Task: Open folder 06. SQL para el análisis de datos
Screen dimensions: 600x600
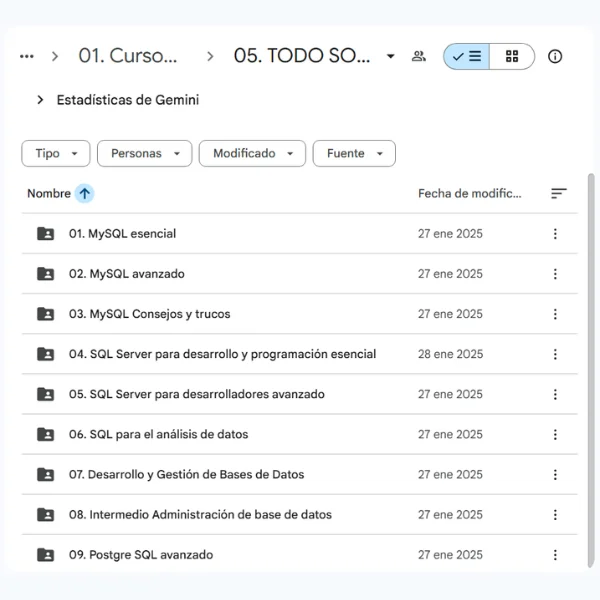Action: pyautogui.click(x=158, y=434)
